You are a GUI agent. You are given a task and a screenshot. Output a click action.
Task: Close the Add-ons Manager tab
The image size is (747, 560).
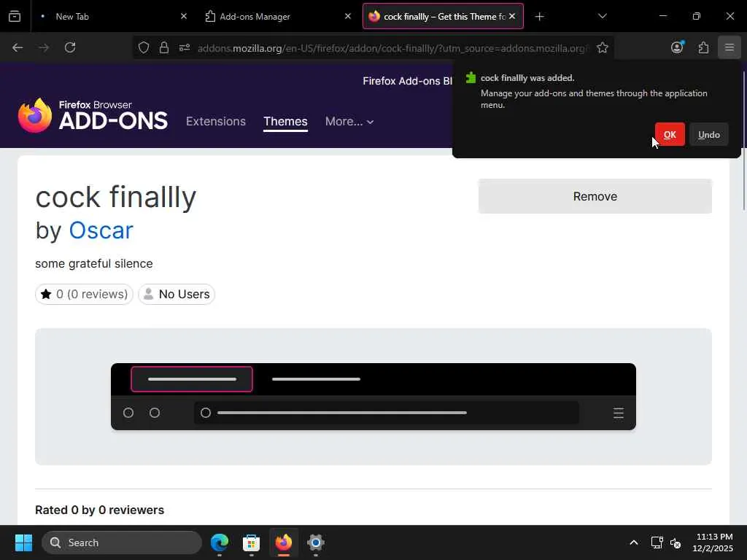348,16
